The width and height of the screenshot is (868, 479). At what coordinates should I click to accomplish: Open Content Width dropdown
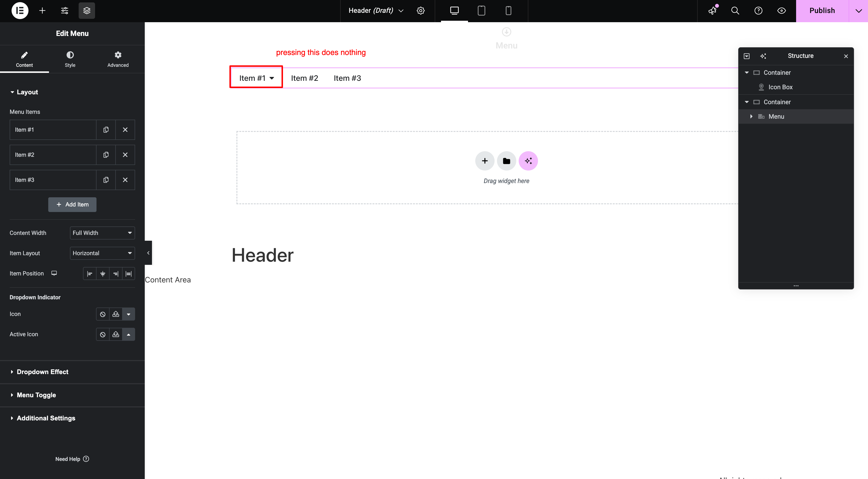tap(103, 233)
